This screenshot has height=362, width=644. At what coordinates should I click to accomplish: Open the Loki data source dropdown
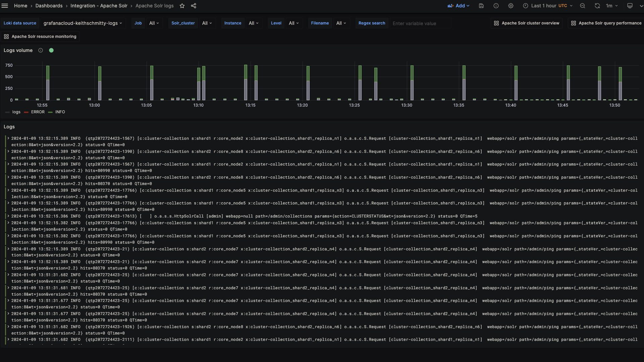pyautogui.click(x=83, y=23)
